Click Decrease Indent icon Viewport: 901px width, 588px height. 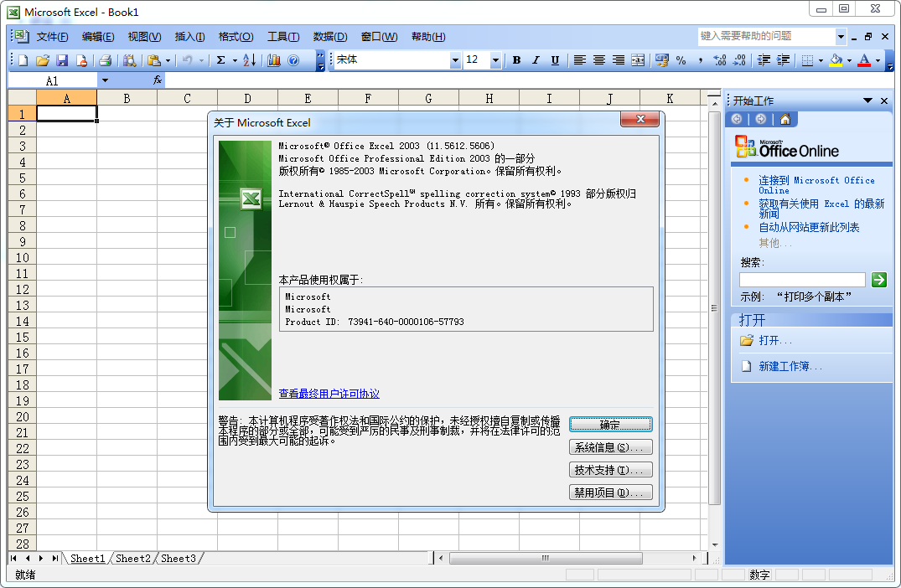click(x=764, y=60)
